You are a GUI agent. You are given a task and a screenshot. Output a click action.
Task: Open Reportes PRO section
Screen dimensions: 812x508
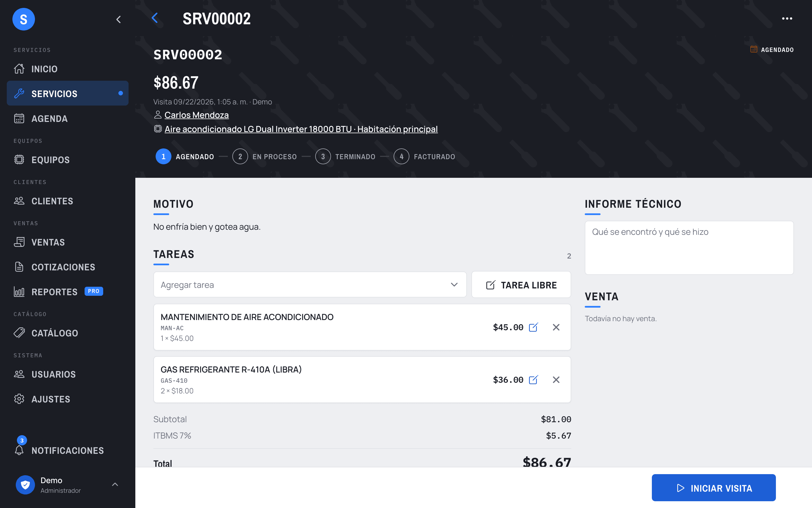click(67, 292)
